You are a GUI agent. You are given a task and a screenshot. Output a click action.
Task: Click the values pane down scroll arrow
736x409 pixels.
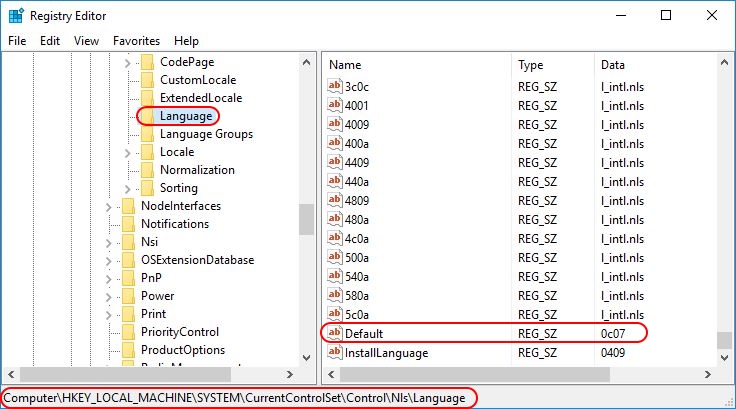coord(724,358)
